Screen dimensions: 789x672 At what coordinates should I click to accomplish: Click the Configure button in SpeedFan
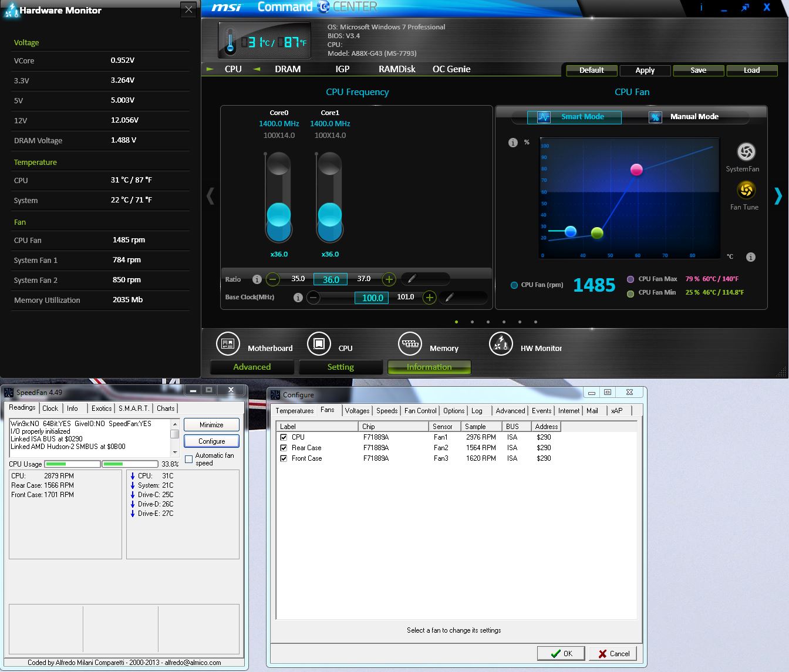[x=211, y=441]
